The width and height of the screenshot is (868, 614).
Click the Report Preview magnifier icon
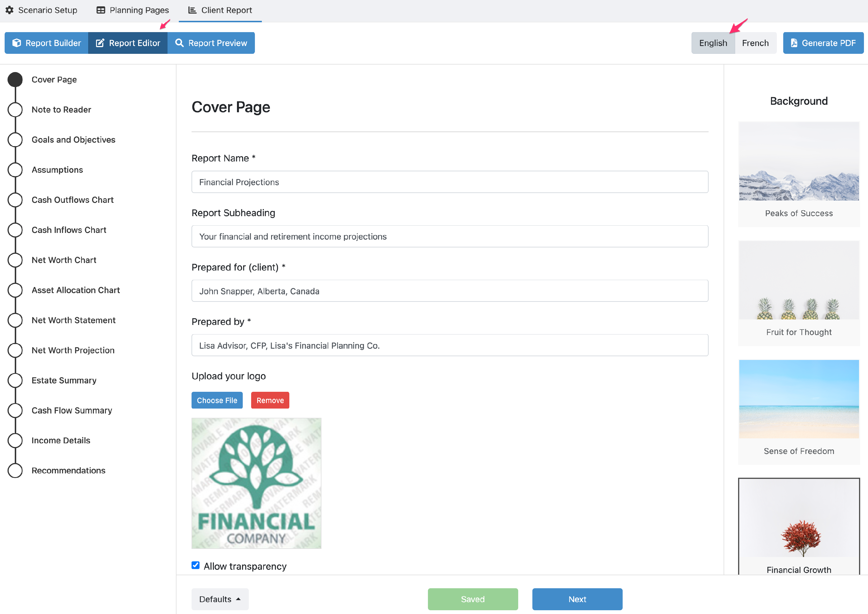point(180,43)
